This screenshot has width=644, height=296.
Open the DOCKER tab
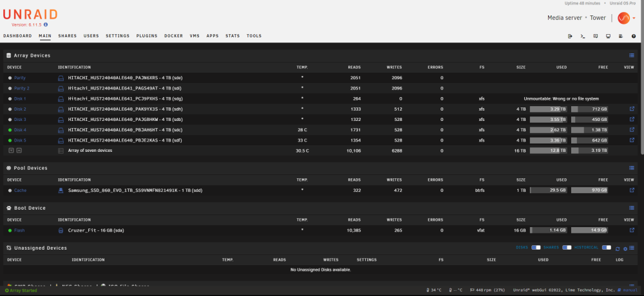pos(174,36)
